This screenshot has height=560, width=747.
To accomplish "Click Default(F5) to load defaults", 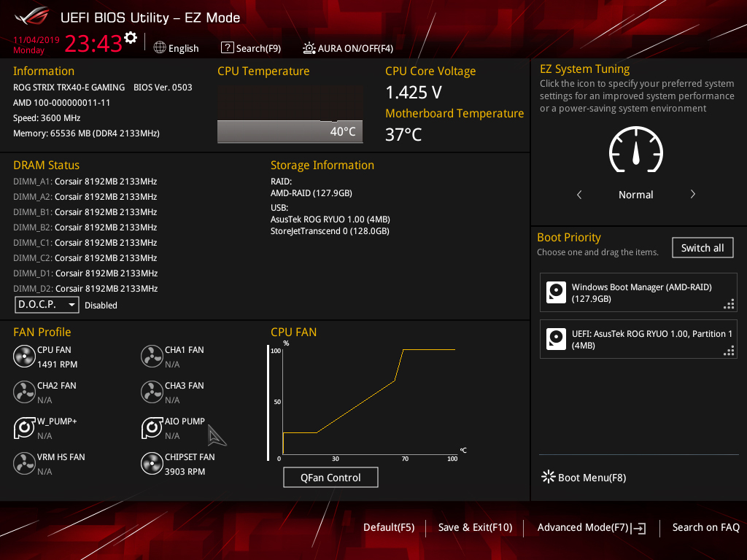I will point(389,528).
